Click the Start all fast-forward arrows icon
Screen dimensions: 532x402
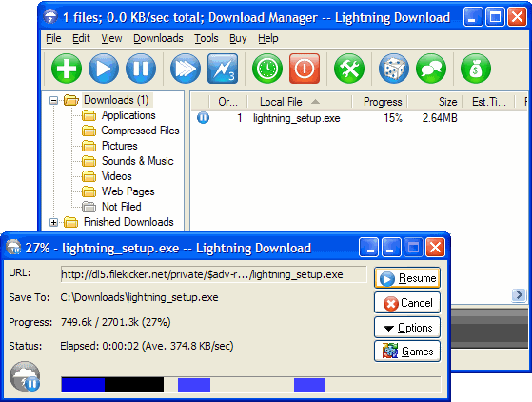(186, 69)
